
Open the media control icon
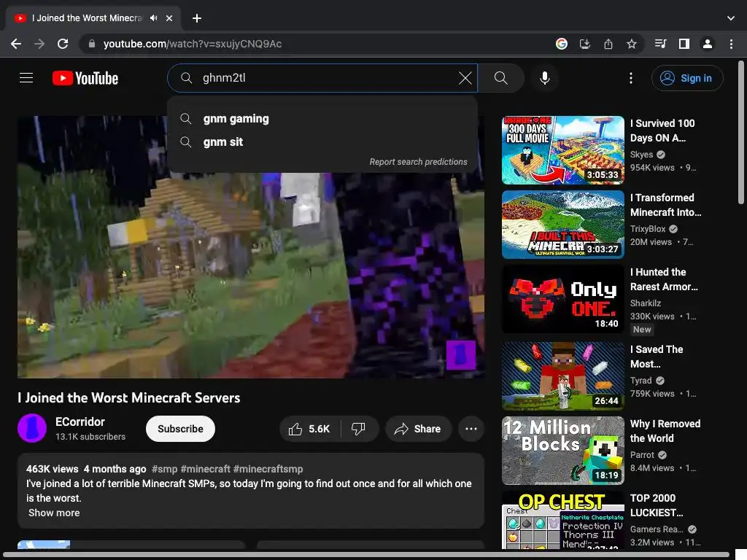(660, 44)
